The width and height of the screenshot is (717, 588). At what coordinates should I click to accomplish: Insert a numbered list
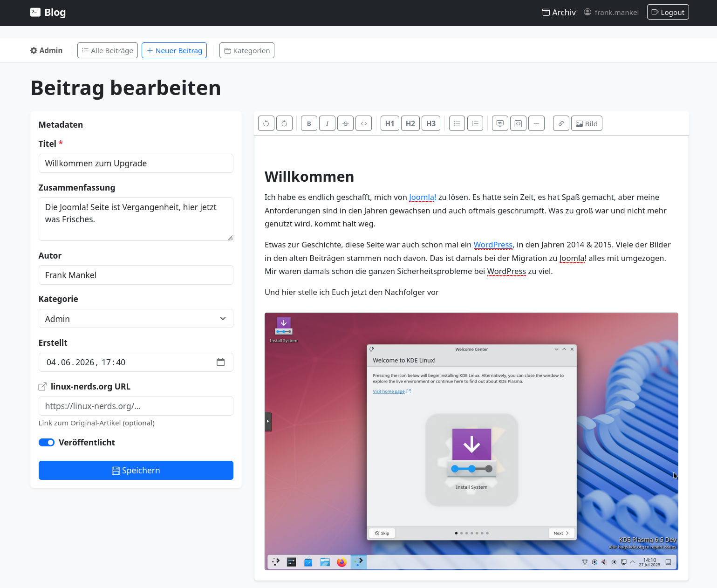(475, 123)
